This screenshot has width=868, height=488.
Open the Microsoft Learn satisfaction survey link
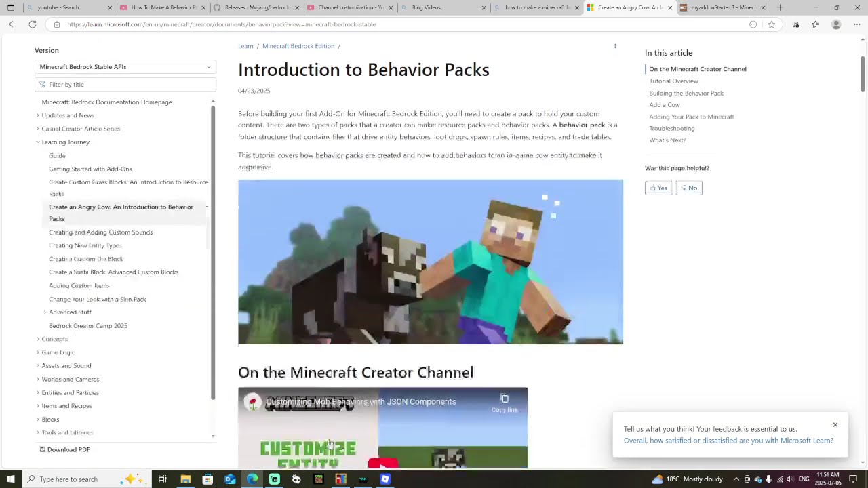tap(728, 441)
